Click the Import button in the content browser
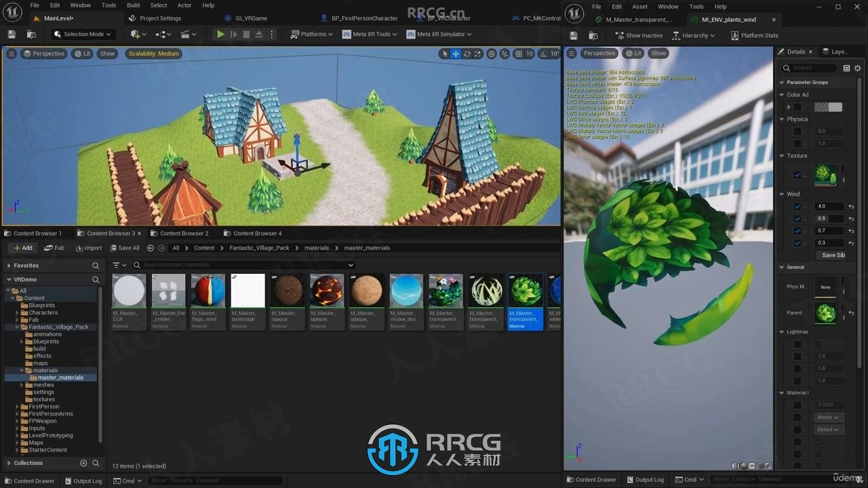The width and height of the screenshot is (868, 488). click(89, 248)
